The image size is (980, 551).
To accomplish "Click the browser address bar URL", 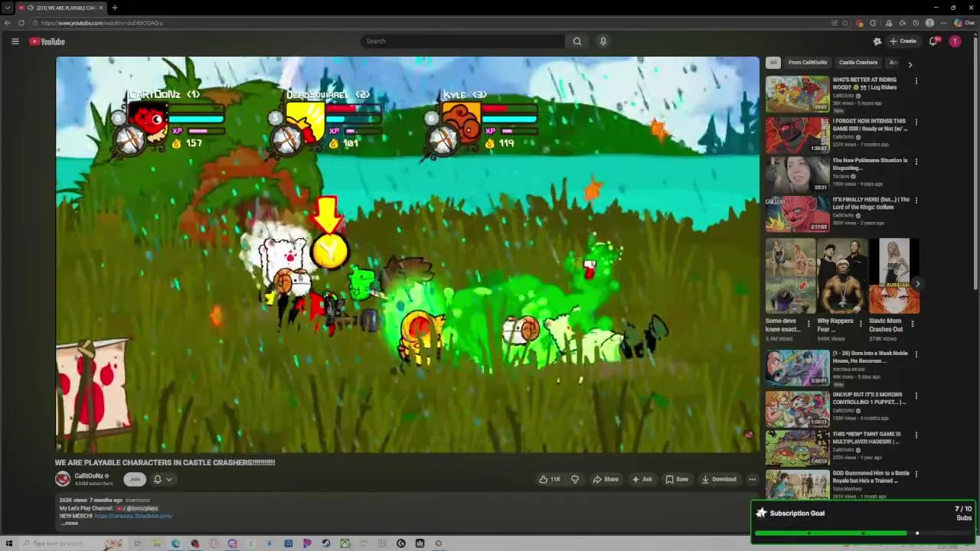I will [102, 23].
